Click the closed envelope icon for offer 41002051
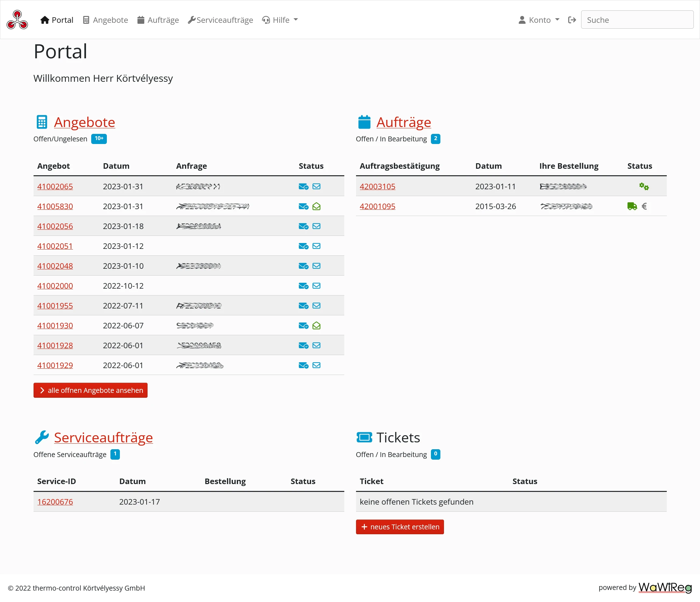Screen dimensions: 700x602 [x=317, y=246]
